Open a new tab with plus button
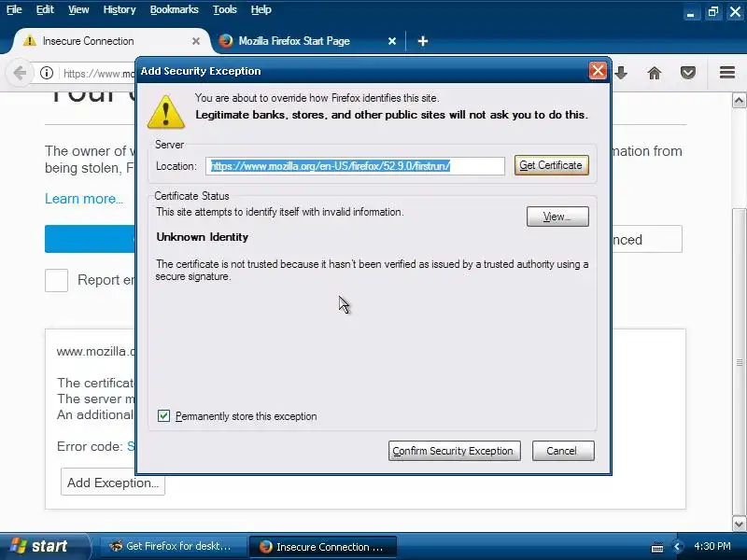 423,41
